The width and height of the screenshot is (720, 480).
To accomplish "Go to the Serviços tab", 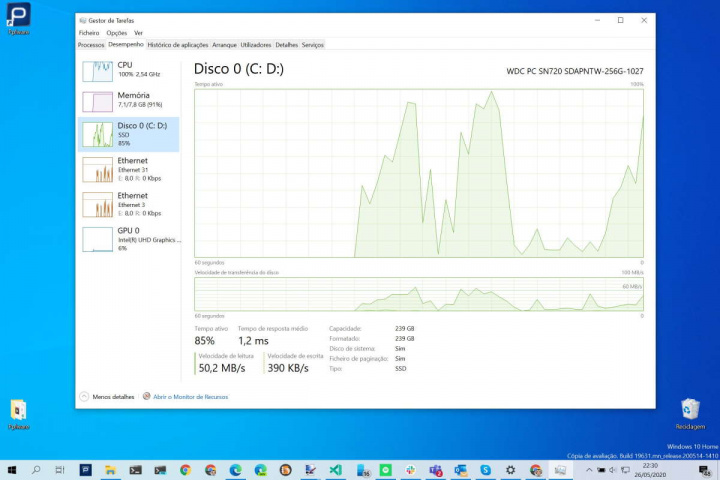I will [x=312, y=45].
